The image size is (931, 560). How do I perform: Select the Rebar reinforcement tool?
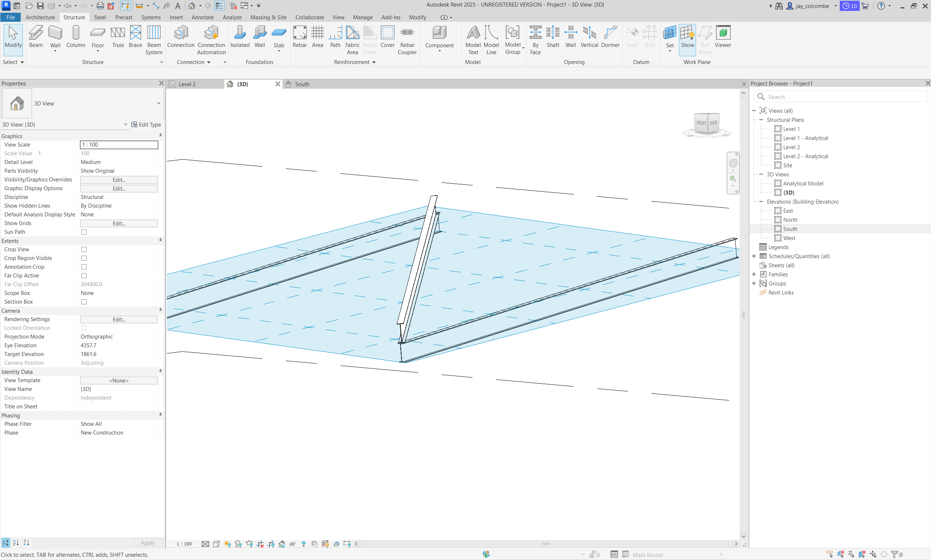pos(300,37)
